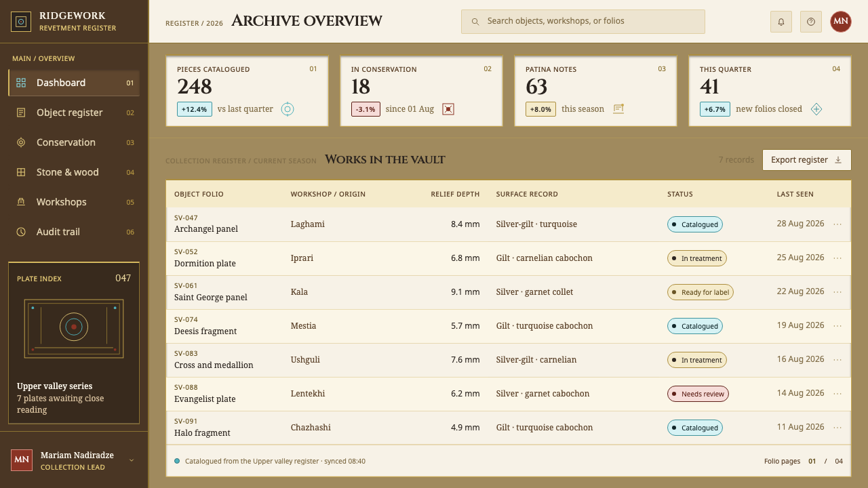Focus the search objects input field
The image size is (868, 488).
click(x=583, y=22)
